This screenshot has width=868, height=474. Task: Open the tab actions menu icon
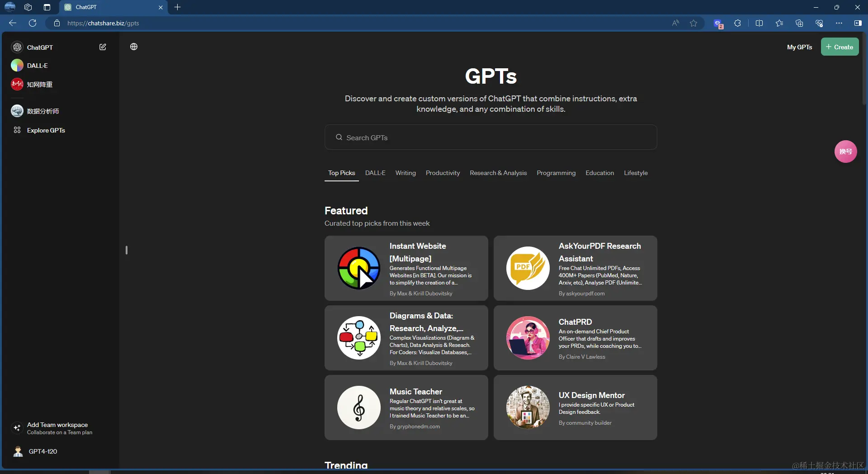click(x=47, y=7)
